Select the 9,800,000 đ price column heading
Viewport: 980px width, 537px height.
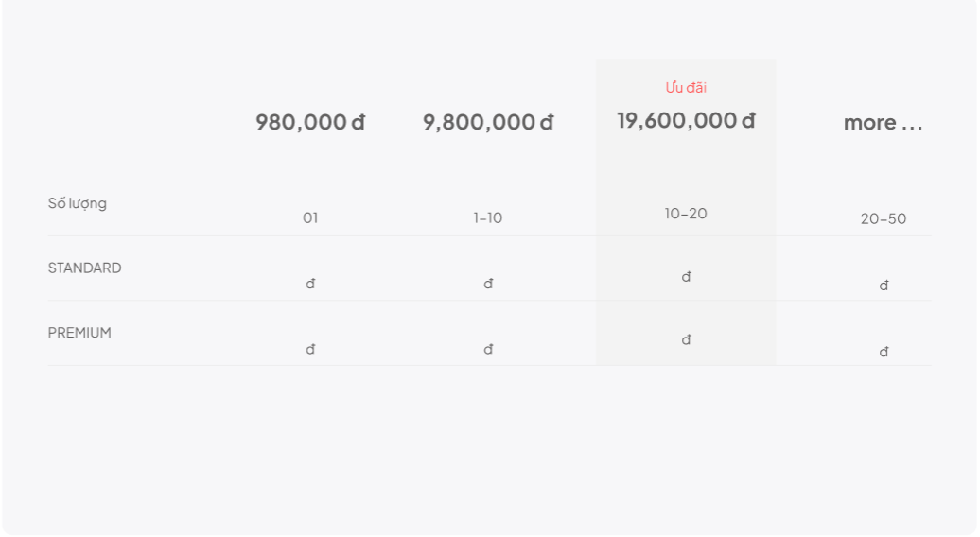point(488,123)
